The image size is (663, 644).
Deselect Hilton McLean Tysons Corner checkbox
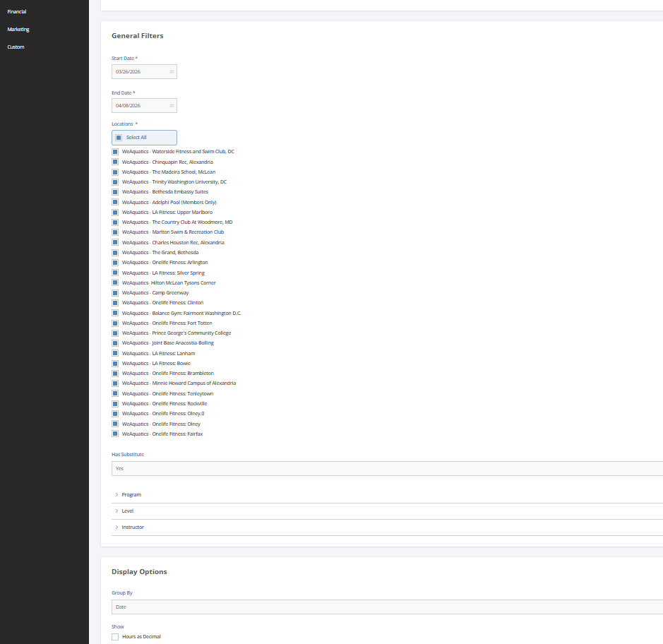pyautogui.click(x=115, y=282)
